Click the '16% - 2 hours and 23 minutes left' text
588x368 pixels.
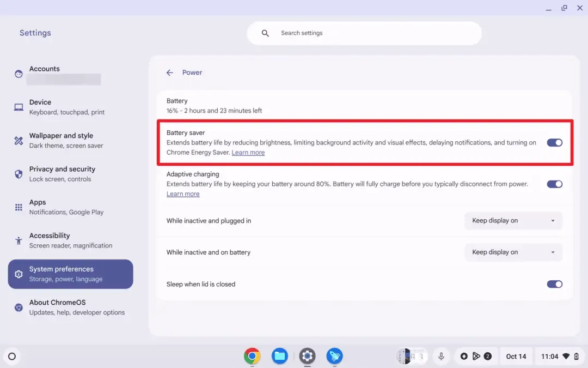click(x=214, y=111)
